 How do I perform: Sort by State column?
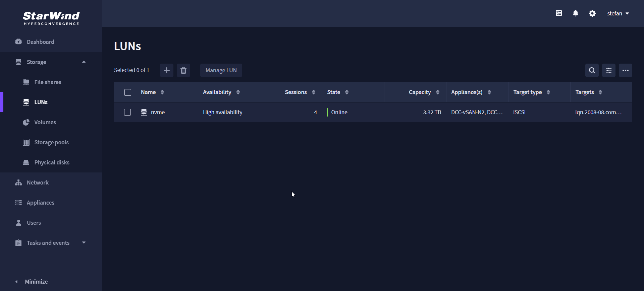347,92
